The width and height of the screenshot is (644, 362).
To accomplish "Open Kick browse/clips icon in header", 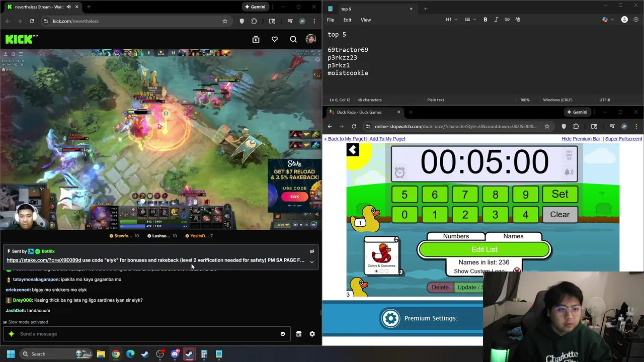I will point(256,39).
